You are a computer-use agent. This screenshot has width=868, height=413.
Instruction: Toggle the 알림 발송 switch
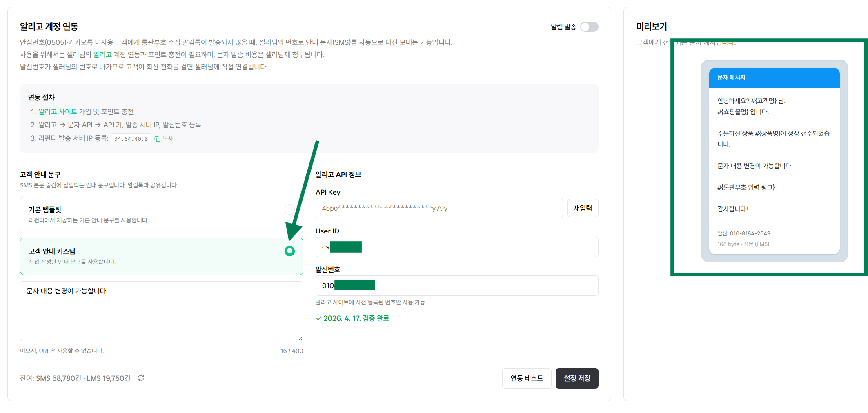[x=589, y=27]
